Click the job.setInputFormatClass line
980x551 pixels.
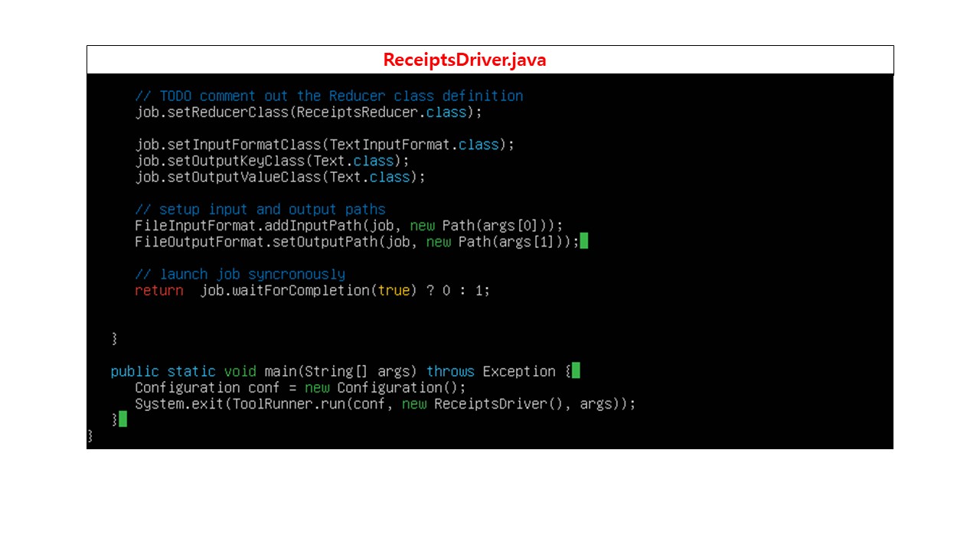point(325,145)
